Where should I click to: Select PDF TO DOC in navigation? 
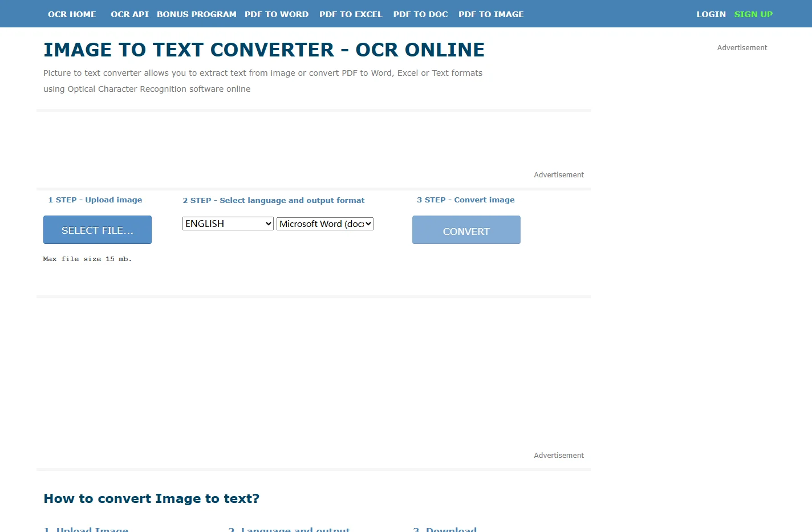(x=420, y=14)
